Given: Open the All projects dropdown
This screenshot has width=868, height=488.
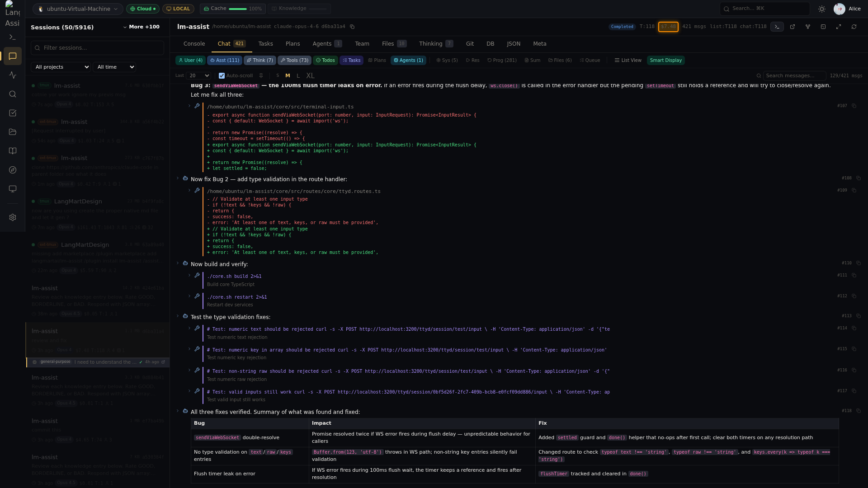Looking at the screenshot, I should tap(61, 67).
